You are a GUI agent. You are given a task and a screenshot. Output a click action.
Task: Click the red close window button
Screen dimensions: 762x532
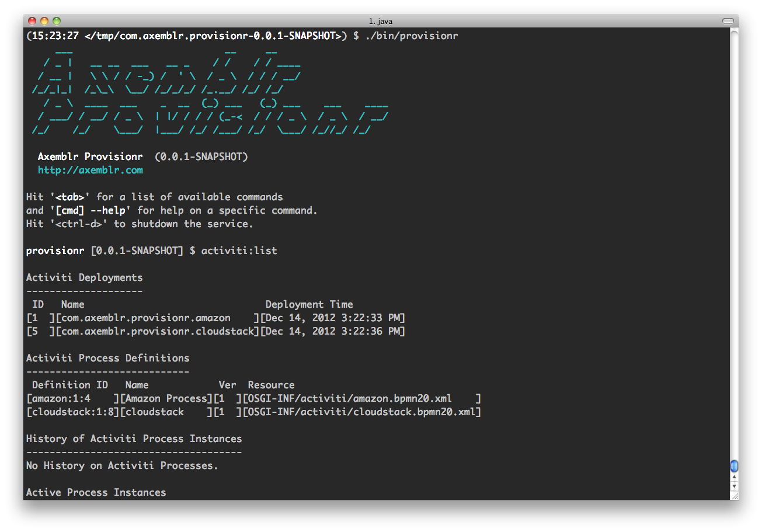[32, 21]
